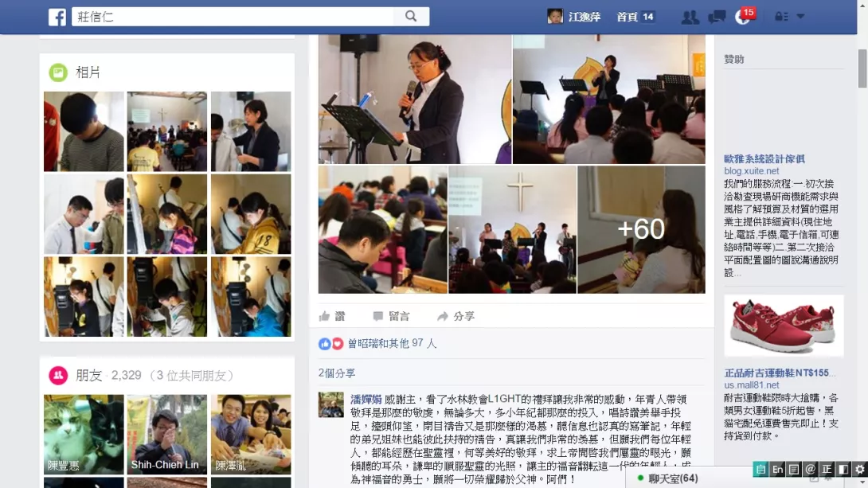
Task: Like the post with 讚 button
Action: point(333,316)
